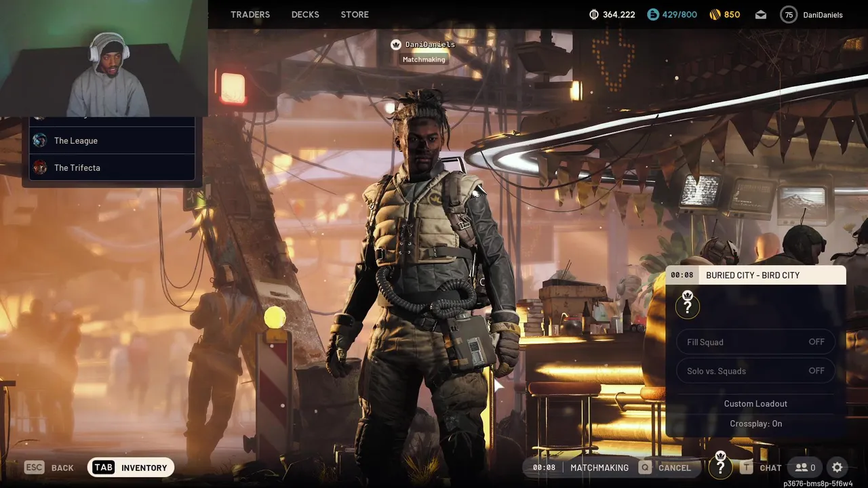The image size is (868, 488).
Task: Toggle Solo vs. Squads setting
Action: click(x=755, y=371)
